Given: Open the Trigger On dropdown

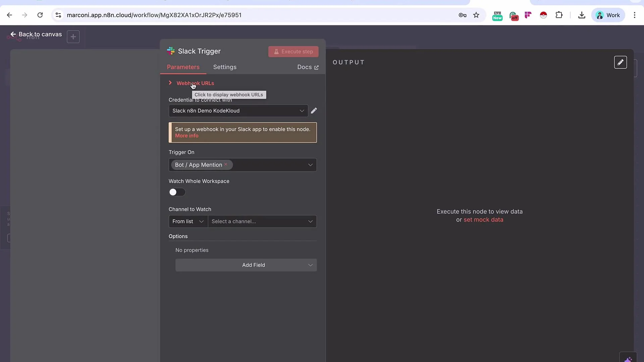Looking at the screenshot, I should tap(243, 165).
